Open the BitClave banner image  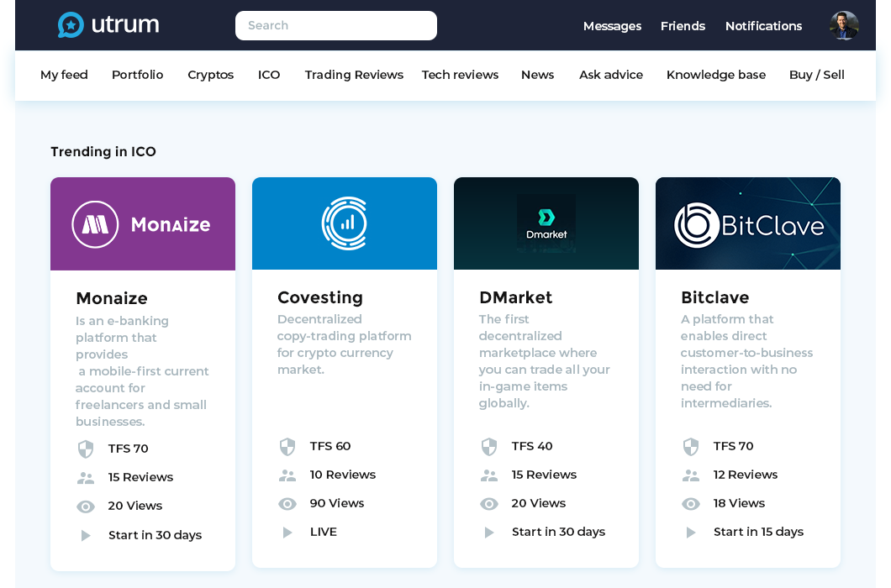pyautogui.click(x=748, y=223)
